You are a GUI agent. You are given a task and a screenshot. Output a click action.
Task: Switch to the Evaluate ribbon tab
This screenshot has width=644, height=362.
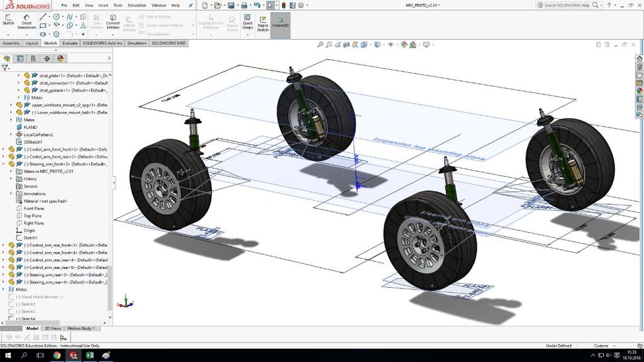click(70, 43)
